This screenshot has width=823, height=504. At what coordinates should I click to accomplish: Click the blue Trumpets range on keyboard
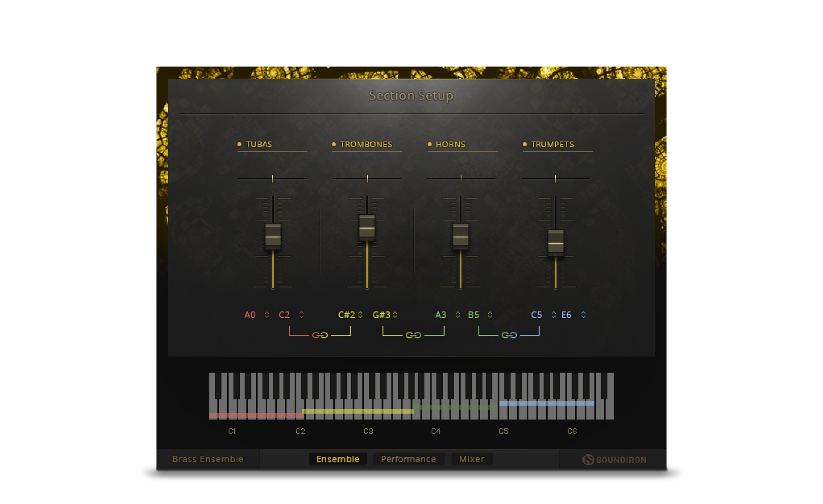coord(547,403)
